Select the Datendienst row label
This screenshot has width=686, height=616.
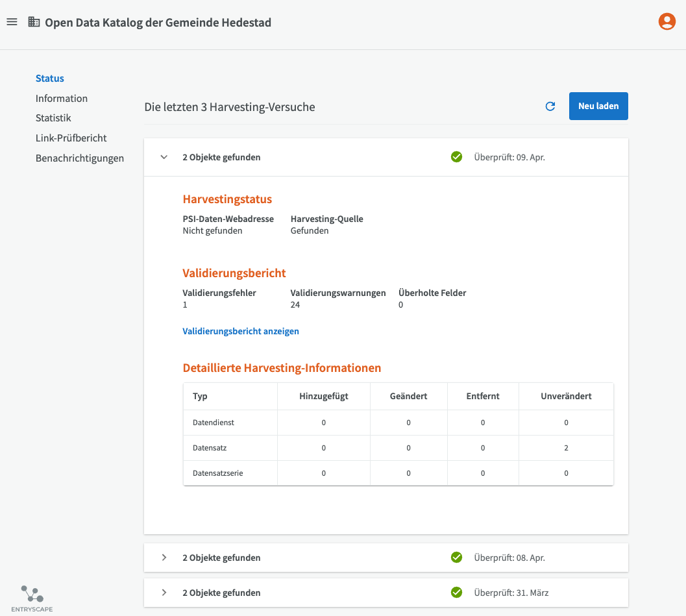coord(214,423)
